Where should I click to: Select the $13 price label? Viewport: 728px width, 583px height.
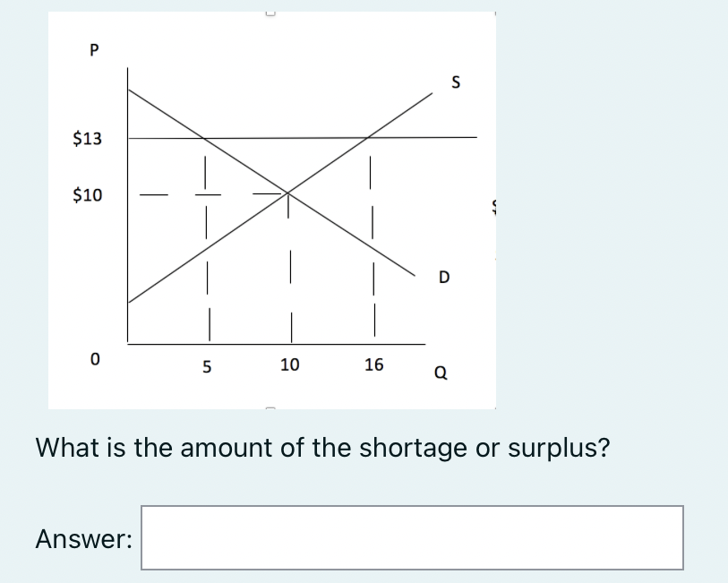pyautogui.click(x=87, y=138)
